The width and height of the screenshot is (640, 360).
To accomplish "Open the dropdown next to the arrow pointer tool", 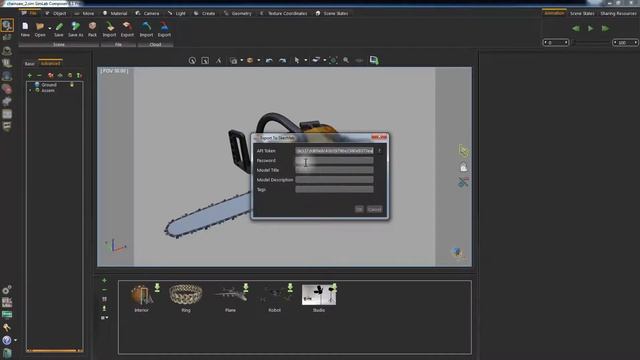I will point(305,60).
